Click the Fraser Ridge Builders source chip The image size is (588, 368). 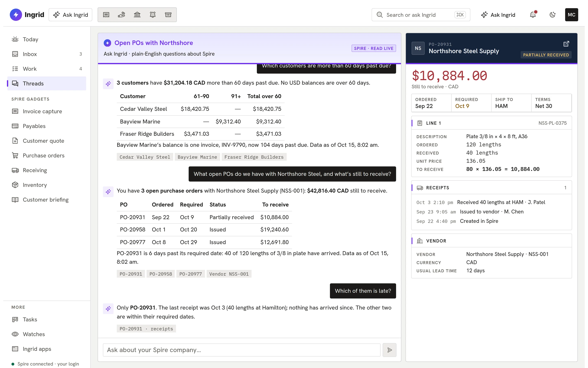(x=254, y=157)
